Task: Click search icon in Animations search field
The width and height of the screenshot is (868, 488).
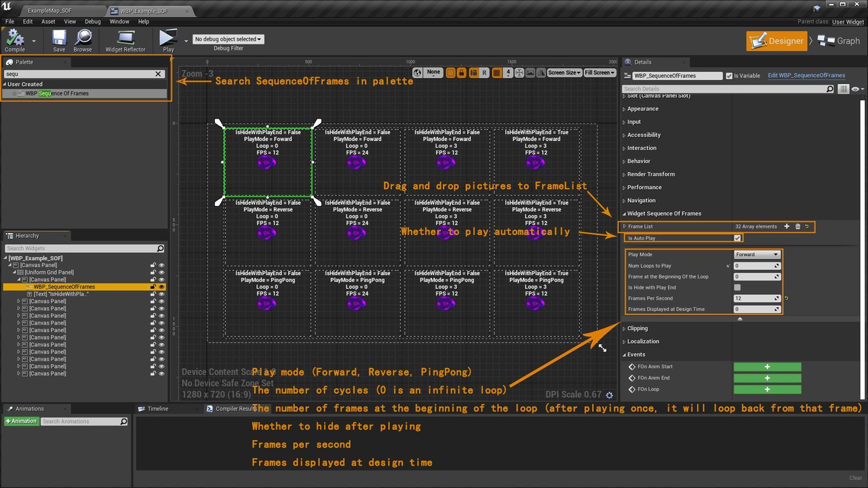Action: tap(123, 422)
